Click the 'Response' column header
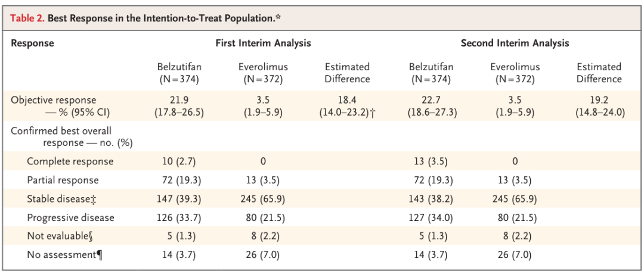This screenshot has height=274, width=644. point(32,43)
